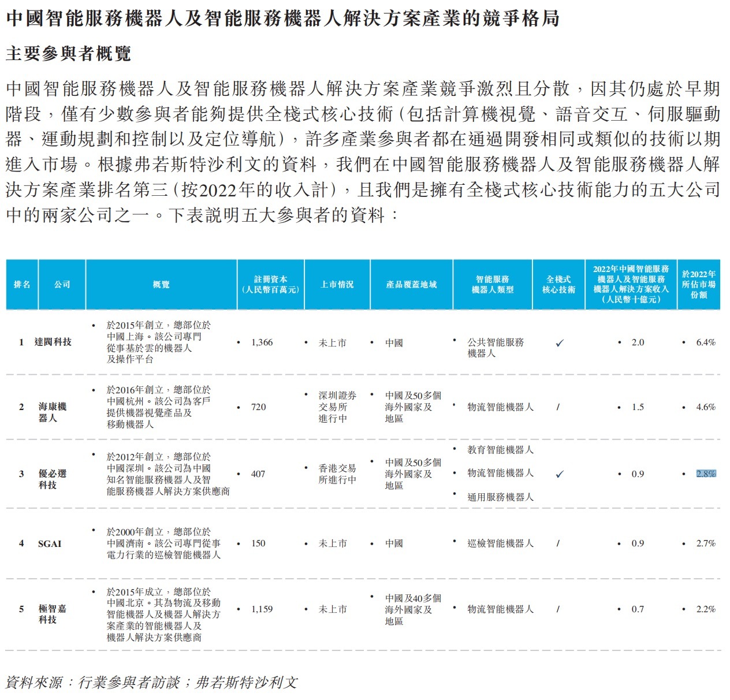
Task: Click the 註冊資本 column header
Action: pos(270,284)
